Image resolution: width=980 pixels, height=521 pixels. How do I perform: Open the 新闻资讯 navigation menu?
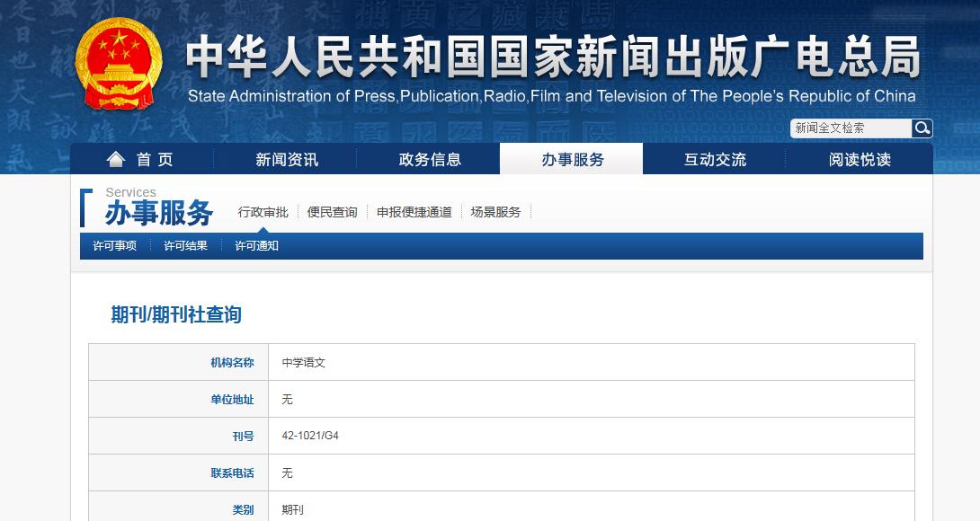point(289,158)
